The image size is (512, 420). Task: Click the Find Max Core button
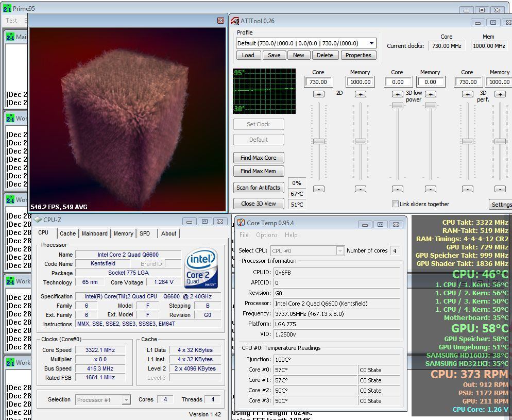[258, 158]
